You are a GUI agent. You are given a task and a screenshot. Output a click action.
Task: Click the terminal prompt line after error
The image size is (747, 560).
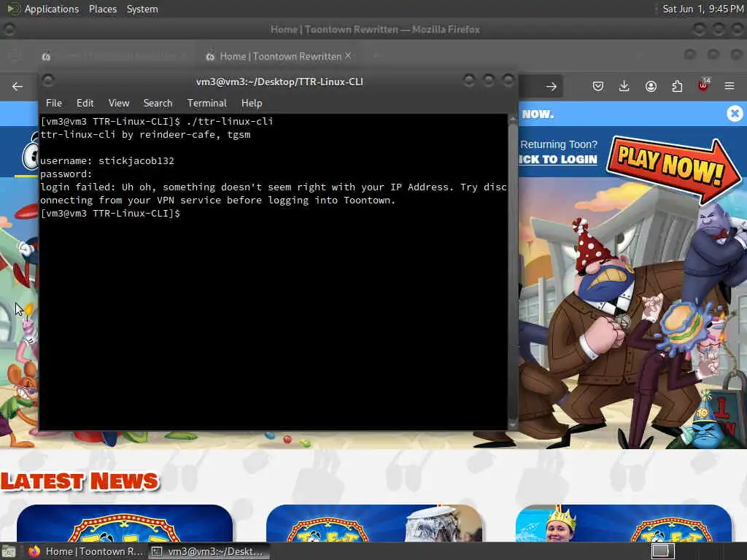(110, 214)
